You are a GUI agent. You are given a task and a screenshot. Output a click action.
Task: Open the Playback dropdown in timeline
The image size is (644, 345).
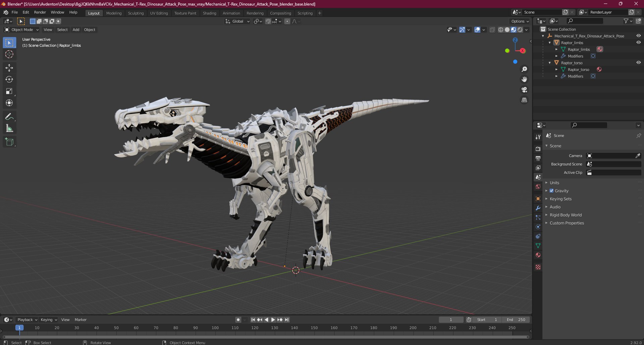tap(27, 320)
